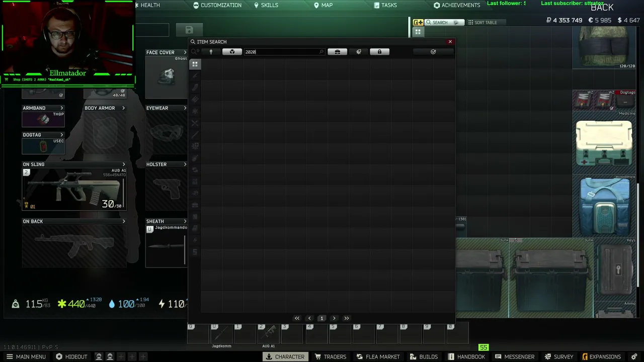644x362 pixels.
Task: Select the armband item in Armband slot
Action: (x=43, y=119)
